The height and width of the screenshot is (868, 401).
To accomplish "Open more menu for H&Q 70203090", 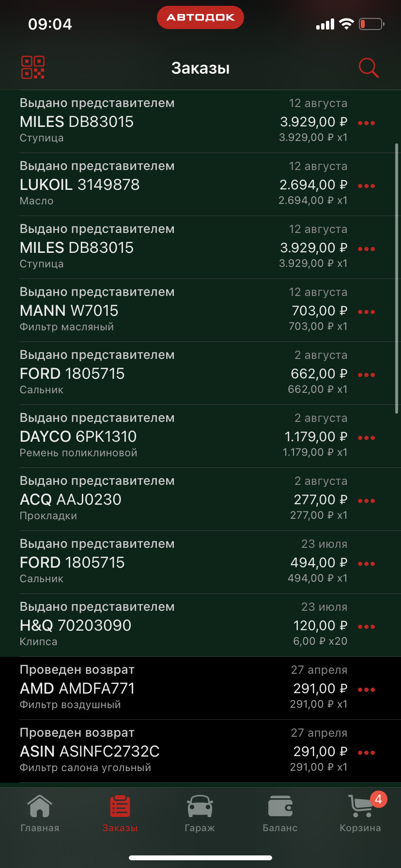I will pos(366,627).
